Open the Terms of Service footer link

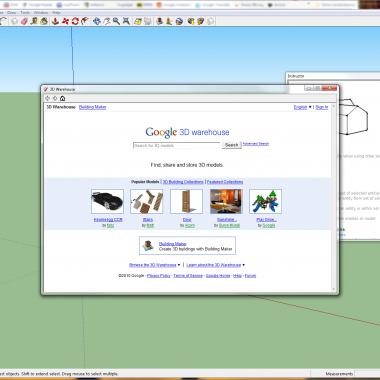coord(188,276)
